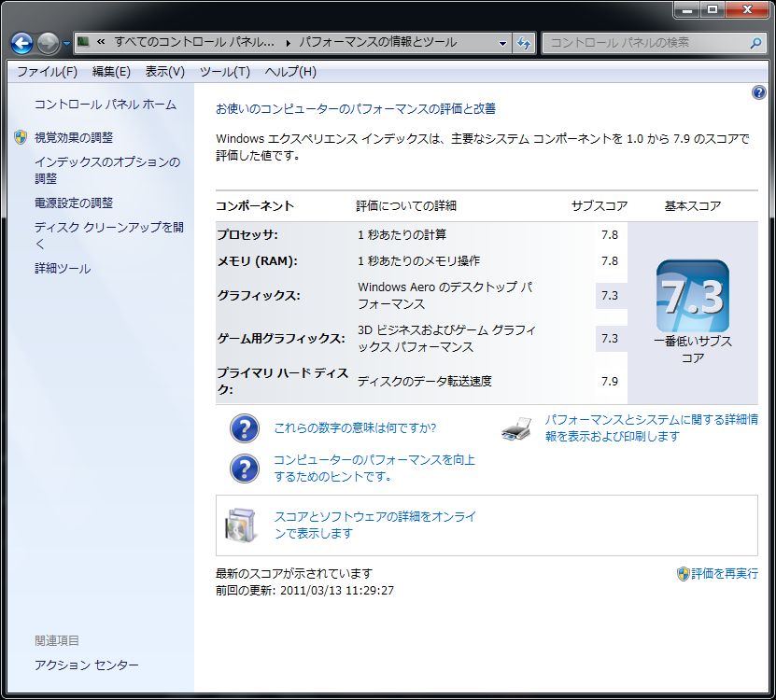Click the question icon beside これらの数字の意味は何ですか?

(245, 428)
